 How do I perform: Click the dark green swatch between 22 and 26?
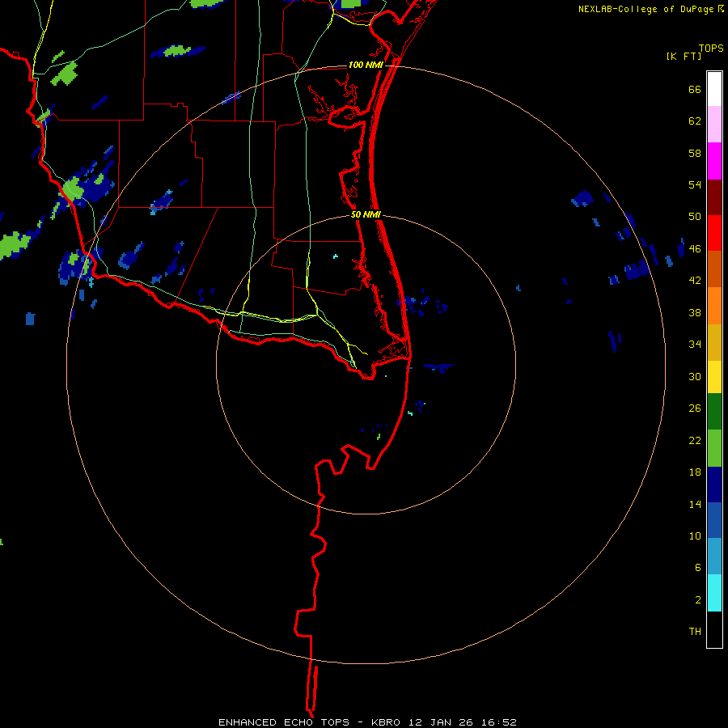tap(714, 412)
